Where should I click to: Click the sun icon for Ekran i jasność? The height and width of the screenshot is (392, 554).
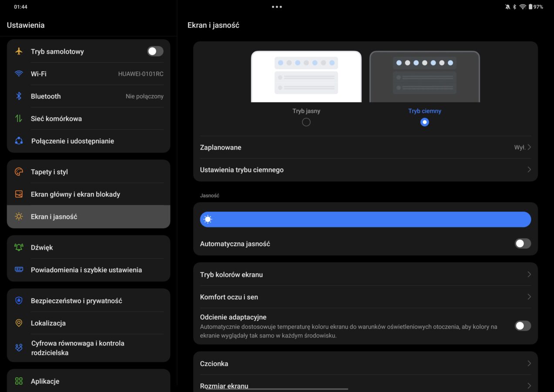click(19, 216)
